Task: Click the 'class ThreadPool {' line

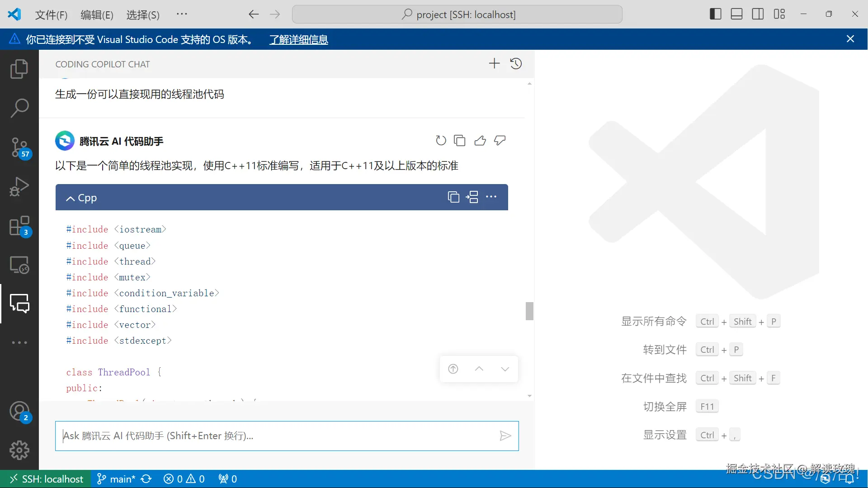Action: pyautogui.click(x=113, y=372)
